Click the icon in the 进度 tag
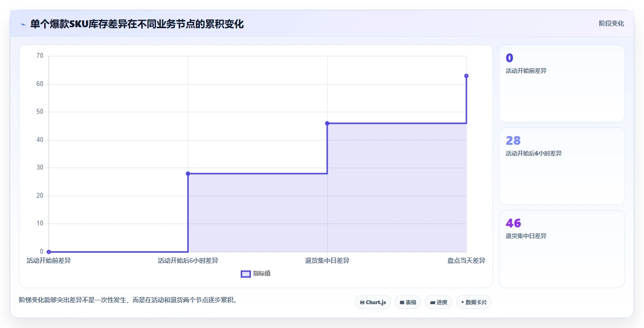The width and height of the screenshot is (644, 328). (432, 302)
